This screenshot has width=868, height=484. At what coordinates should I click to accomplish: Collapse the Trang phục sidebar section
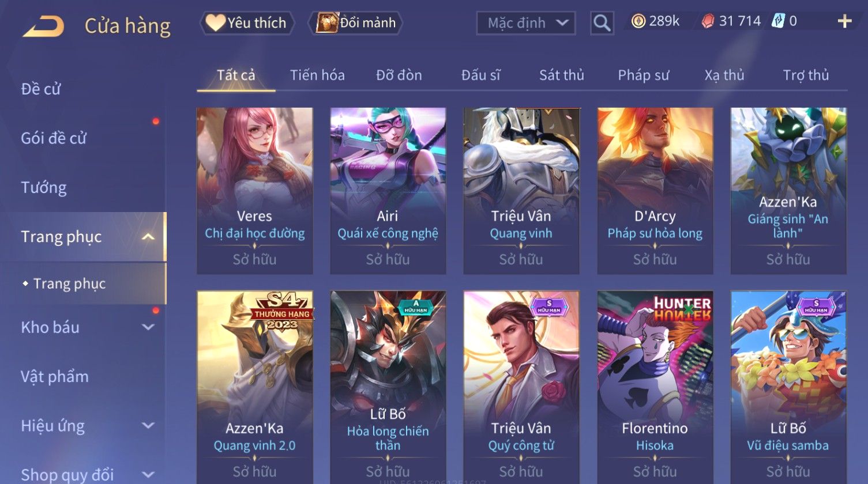click(148, 237)
